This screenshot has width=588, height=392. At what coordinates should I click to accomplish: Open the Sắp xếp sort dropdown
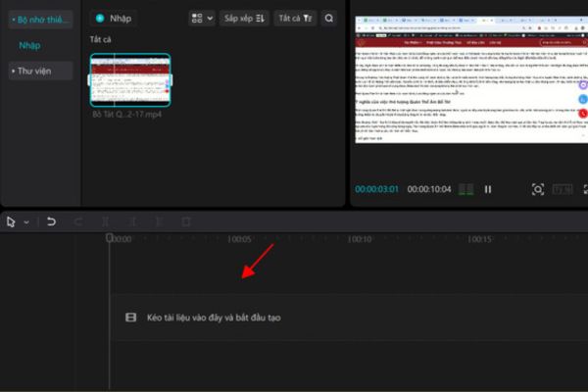pyautogui.click(x=244, y=18)
